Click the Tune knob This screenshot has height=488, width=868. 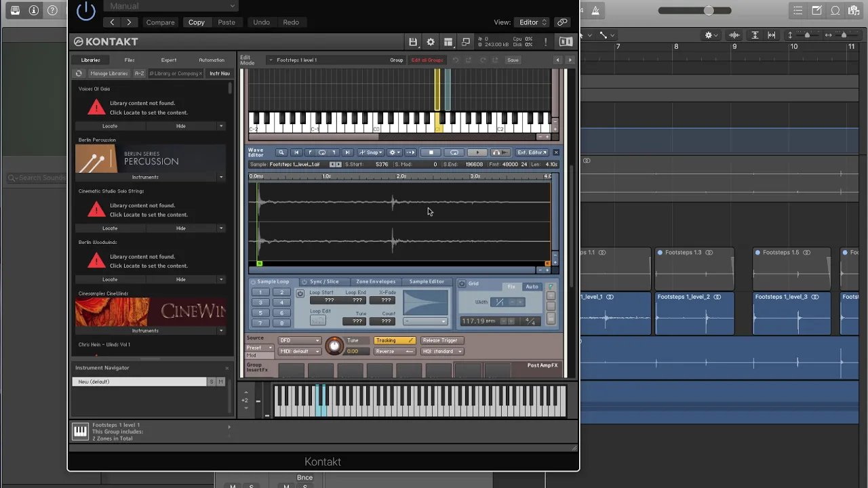(334, 346)
